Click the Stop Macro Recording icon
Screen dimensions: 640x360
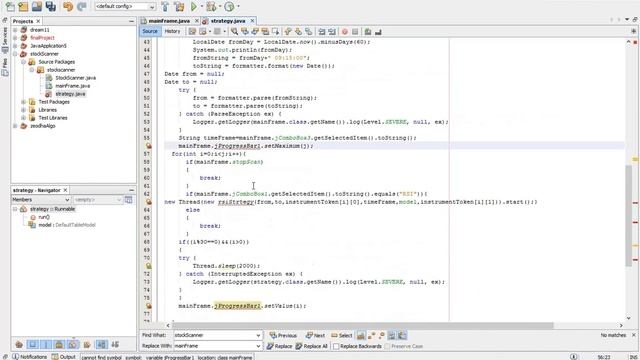(x=355, y=31)
